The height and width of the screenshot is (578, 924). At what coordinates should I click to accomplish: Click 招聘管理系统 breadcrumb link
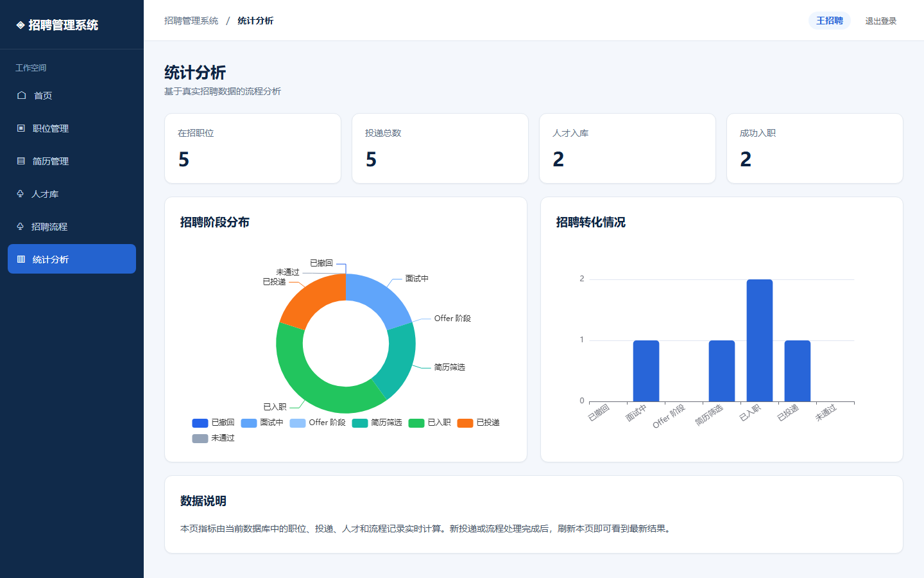click(x=191, y=21)
